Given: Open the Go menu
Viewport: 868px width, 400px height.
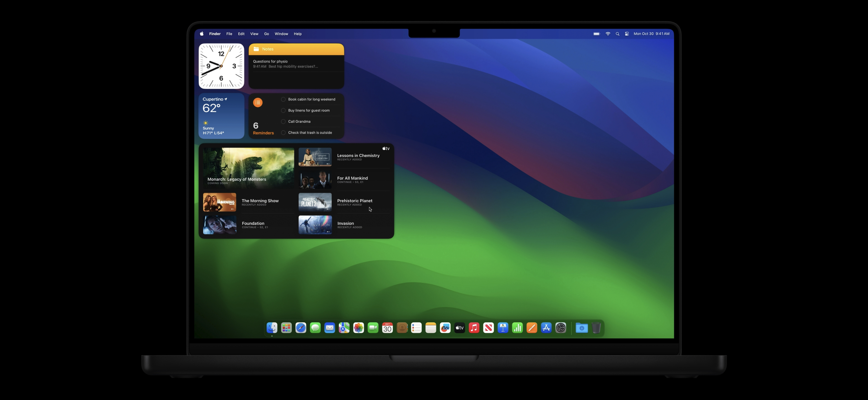Looking at the screenshot, I should pos(267,34).
